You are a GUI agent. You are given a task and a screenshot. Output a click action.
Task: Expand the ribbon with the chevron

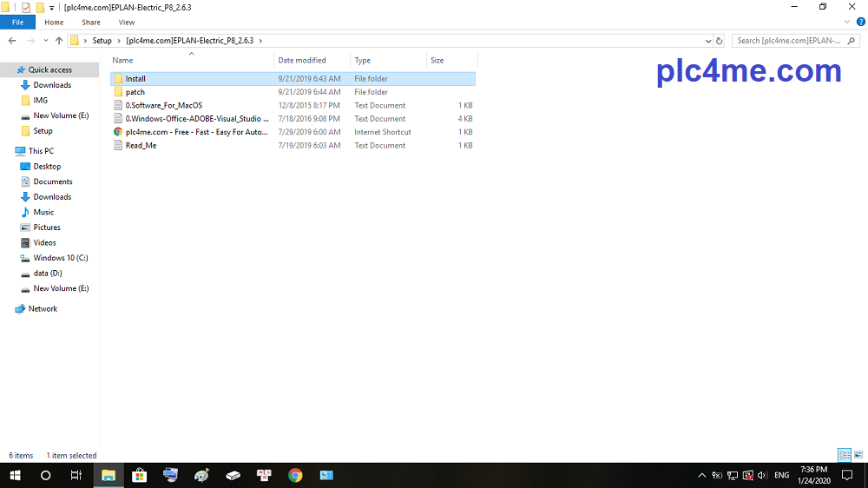(848, 22)
